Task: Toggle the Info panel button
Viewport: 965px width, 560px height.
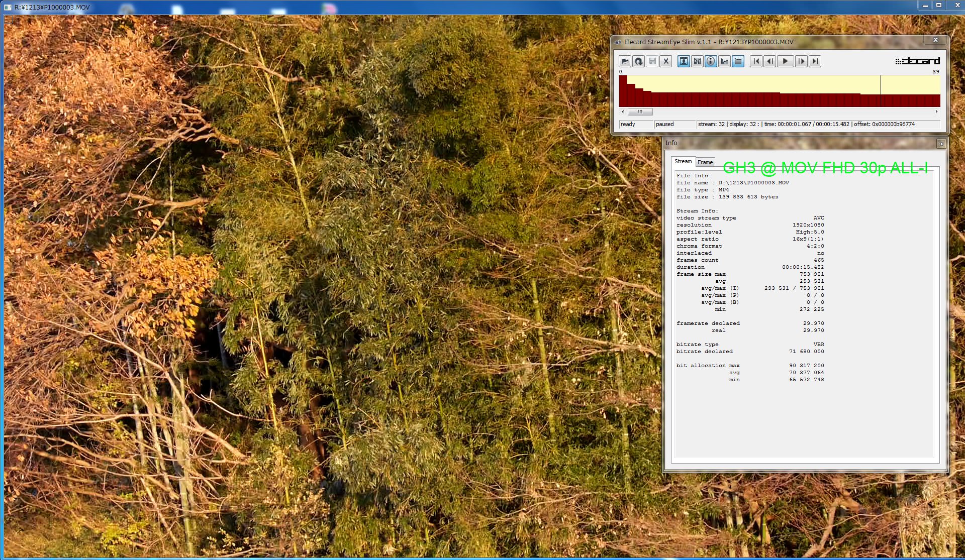Action: tap(711, 61)
